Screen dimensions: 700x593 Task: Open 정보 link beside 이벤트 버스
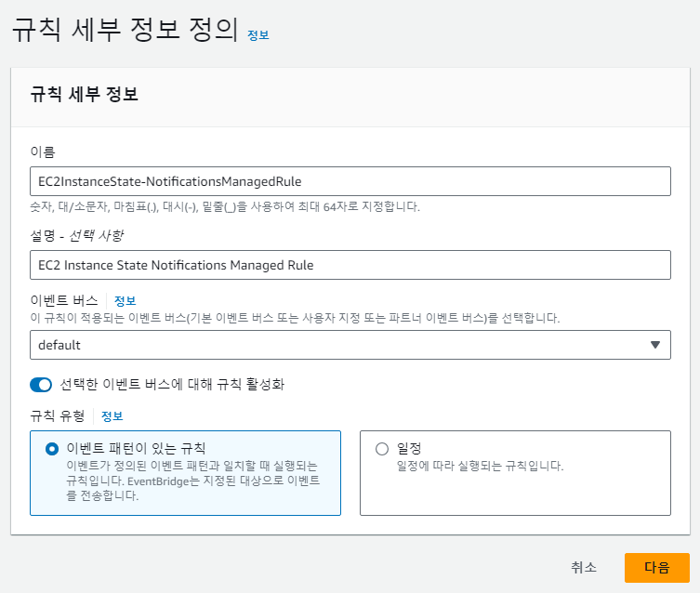(x=125, y=301)
